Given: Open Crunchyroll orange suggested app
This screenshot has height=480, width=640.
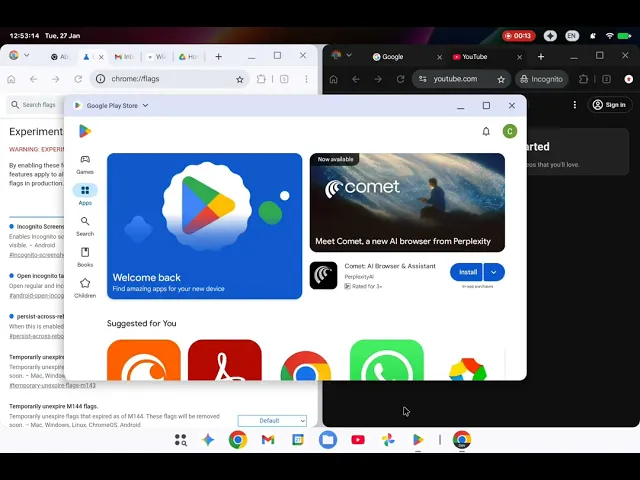Looking at the screenshot, I should click(x=144, y=360).
